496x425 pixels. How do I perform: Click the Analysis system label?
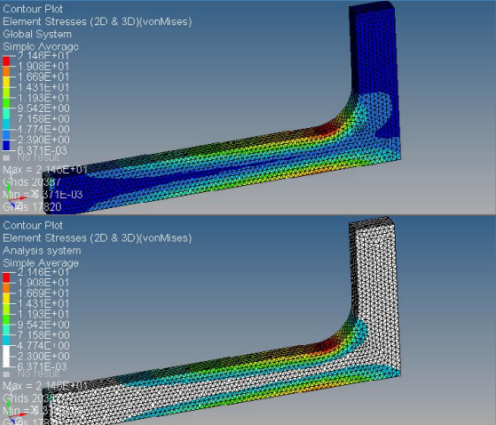(42, 250)
